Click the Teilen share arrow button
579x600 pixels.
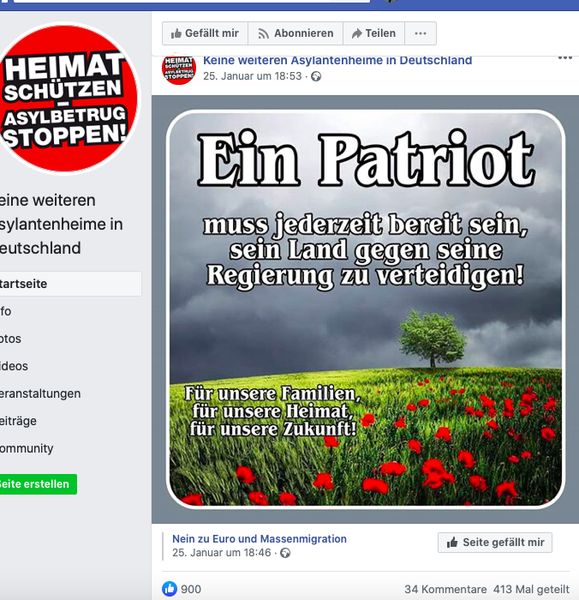(x=373, y=34)
